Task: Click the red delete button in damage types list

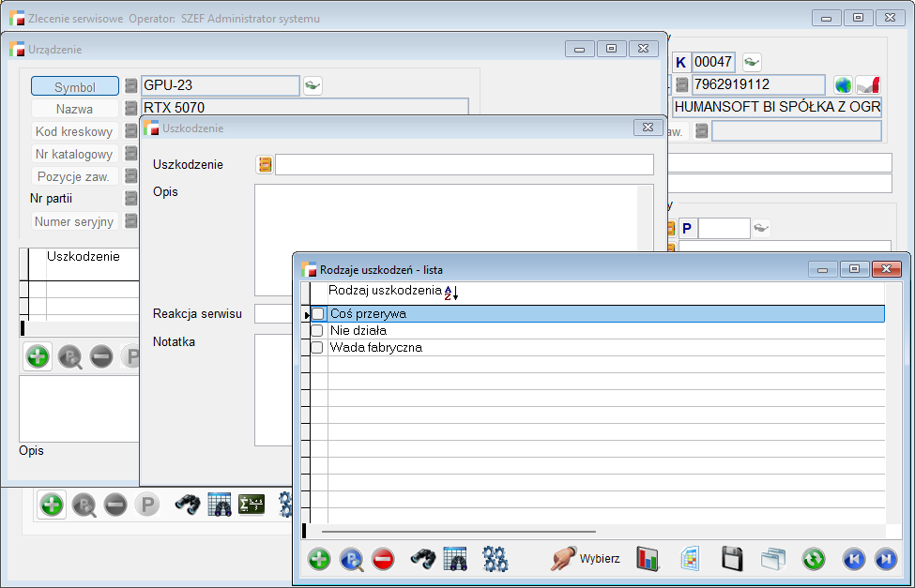Action: point(383,560)
